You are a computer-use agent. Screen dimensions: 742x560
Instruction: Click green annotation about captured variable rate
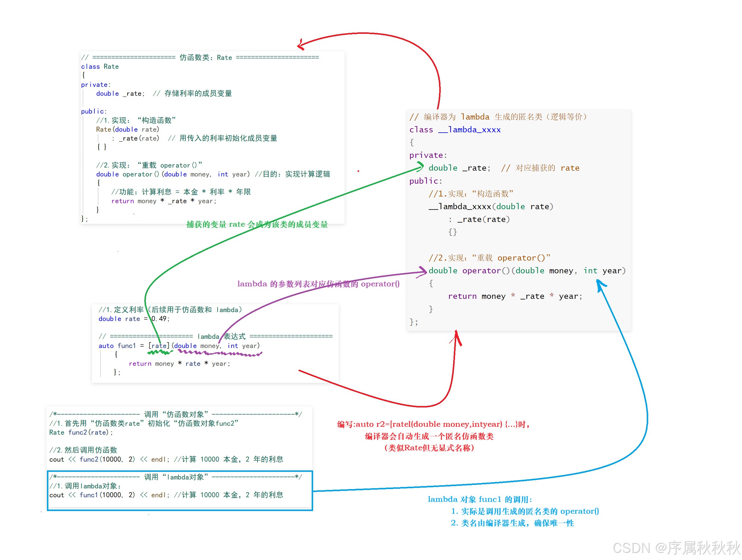click(x=257, y=224)
